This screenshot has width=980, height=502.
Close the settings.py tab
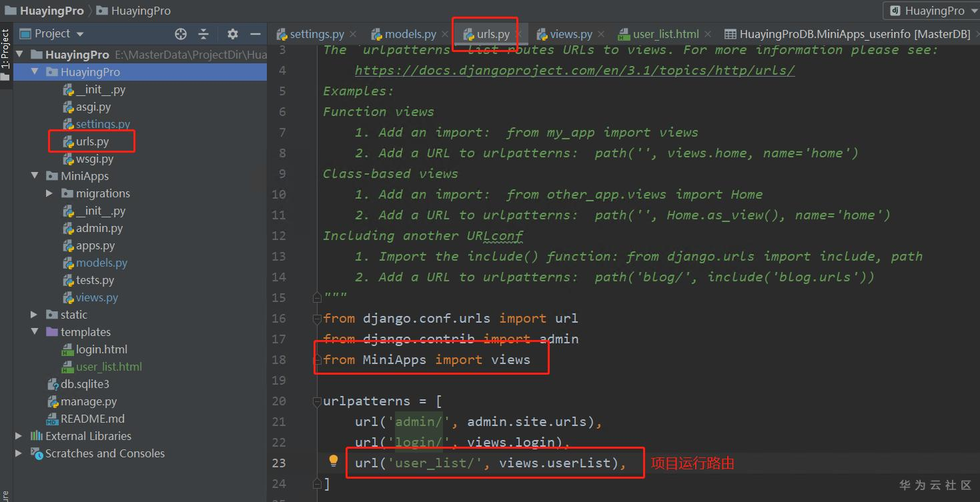pyautogui.click(x=353, y=34)
